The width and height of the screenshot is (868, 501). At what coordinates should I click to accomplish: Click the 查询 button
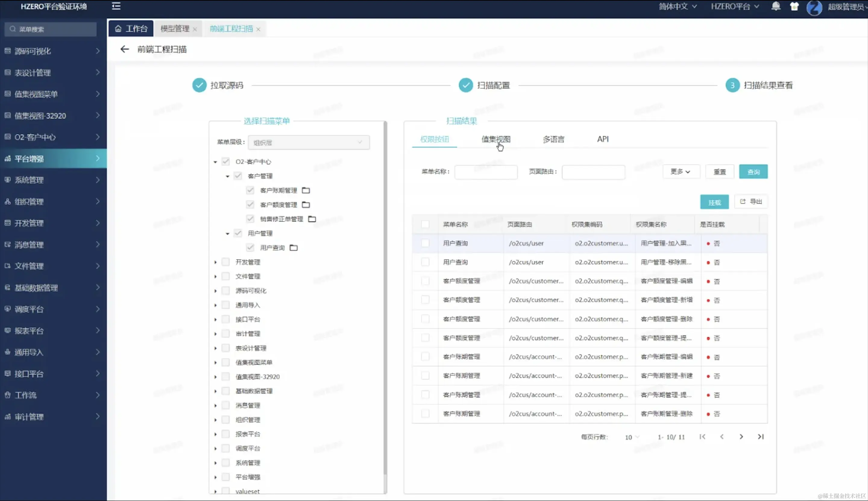753,172
